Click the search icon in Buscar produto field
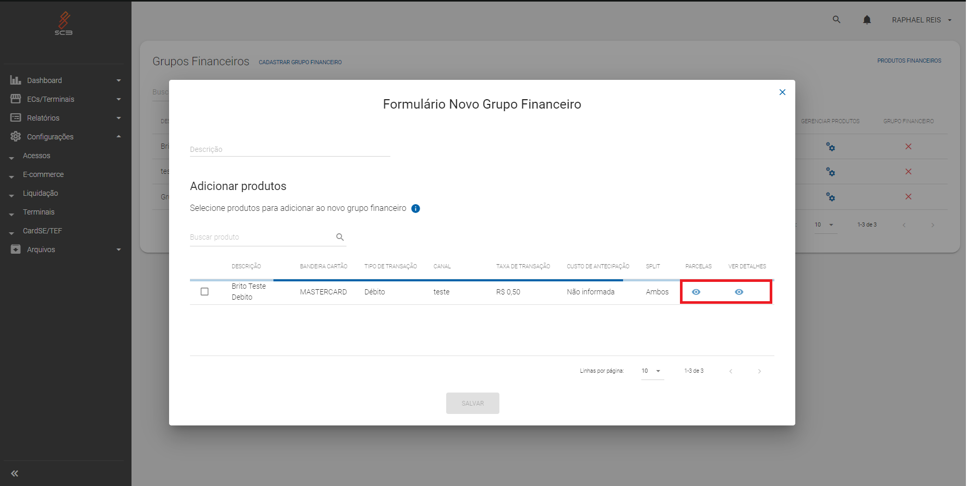The image size is (980, 486). coord(340,237)
